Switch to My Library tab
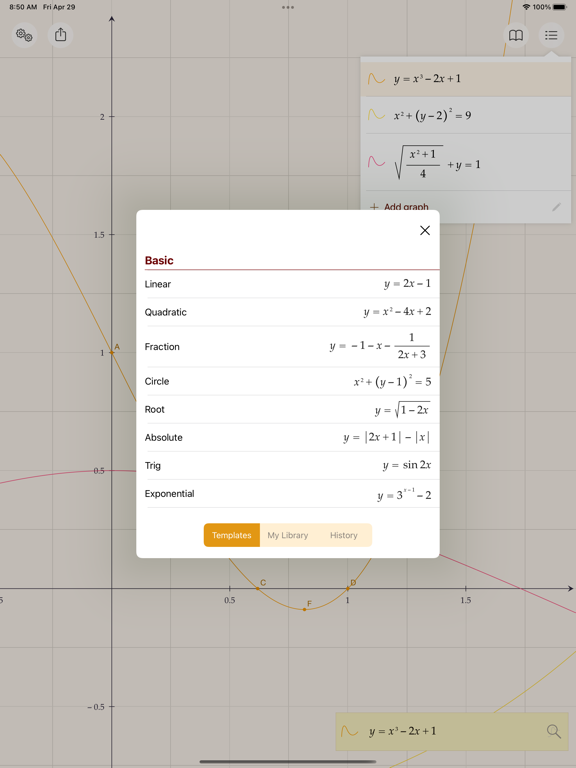576x768 pixels. point(288,535)
